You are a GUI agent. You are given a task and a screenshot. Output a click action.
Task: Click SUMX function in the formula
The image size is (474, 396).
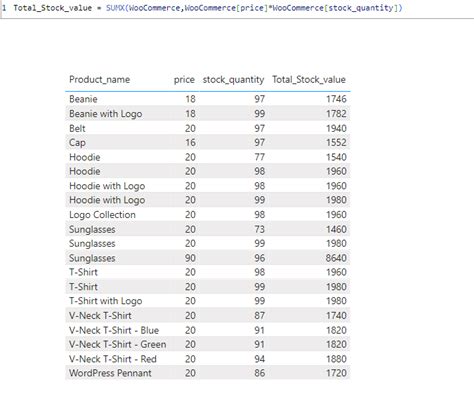(115, 8)
